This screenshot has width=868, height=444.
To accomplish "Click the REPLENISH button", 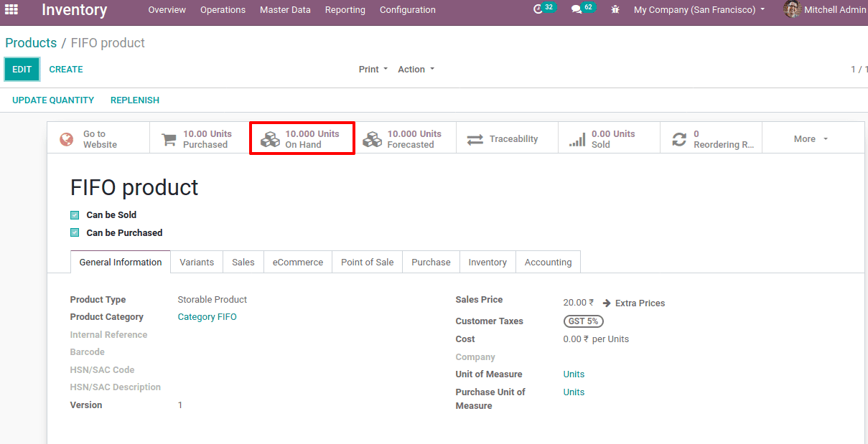I will point(135,100).
